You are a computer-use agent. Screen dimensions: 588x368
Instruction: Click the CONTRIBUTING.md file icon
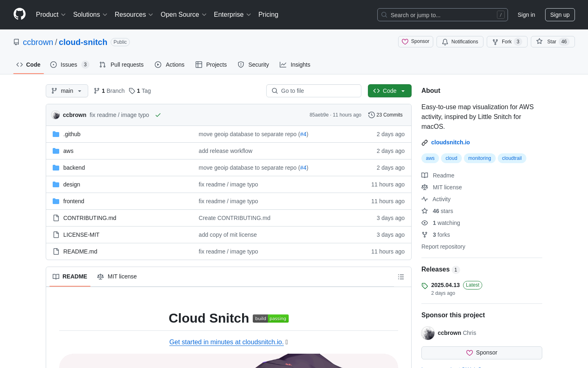56,218
